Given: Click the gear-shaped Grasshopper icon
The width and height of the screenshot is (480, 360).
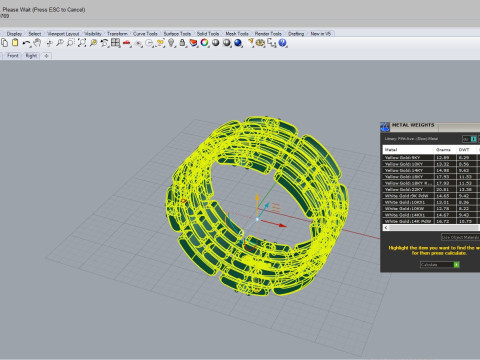Looking at the screenshot, I should pyautogui.click(x=260, y=43).
